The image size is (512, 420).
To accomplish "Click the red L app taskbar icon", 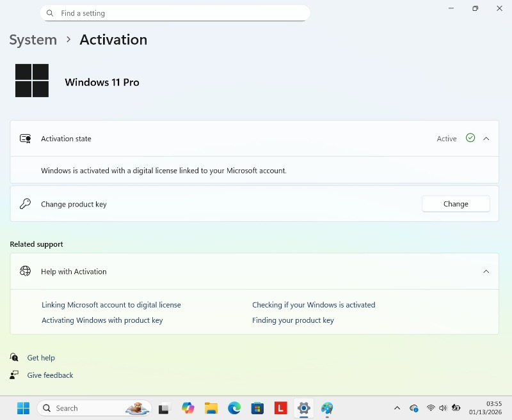I will (x=280, y=408).
